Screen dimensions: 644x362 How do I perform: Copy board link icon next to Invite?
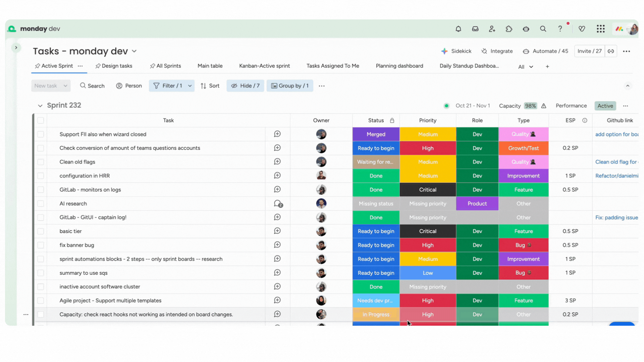pos(611,51)
